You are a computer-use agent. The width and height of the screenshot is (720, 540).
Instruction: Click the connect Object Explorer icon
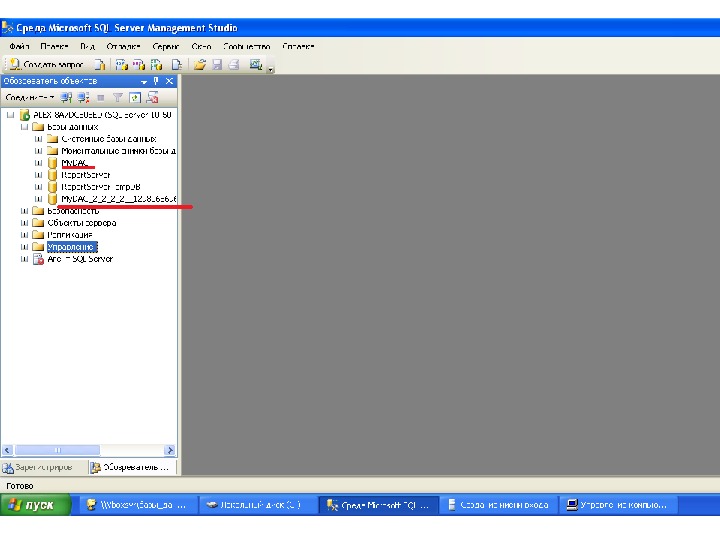click(x=67, y=97)
